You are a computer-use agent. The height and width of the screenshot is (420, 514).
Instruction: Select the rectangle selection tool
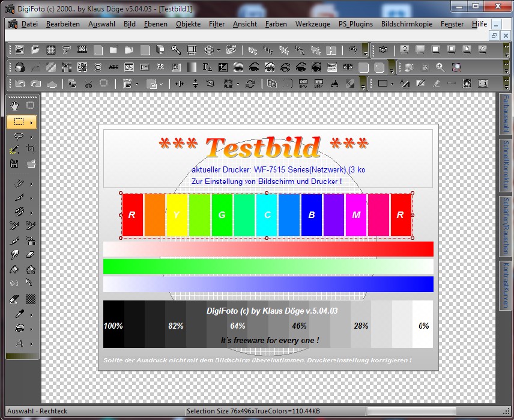pyautogui.click(x=19, y=122)
